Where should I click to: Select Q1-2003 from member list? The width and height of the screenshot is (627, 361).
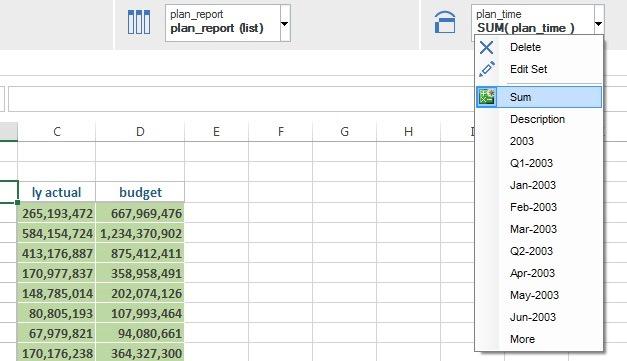(531, 163)
